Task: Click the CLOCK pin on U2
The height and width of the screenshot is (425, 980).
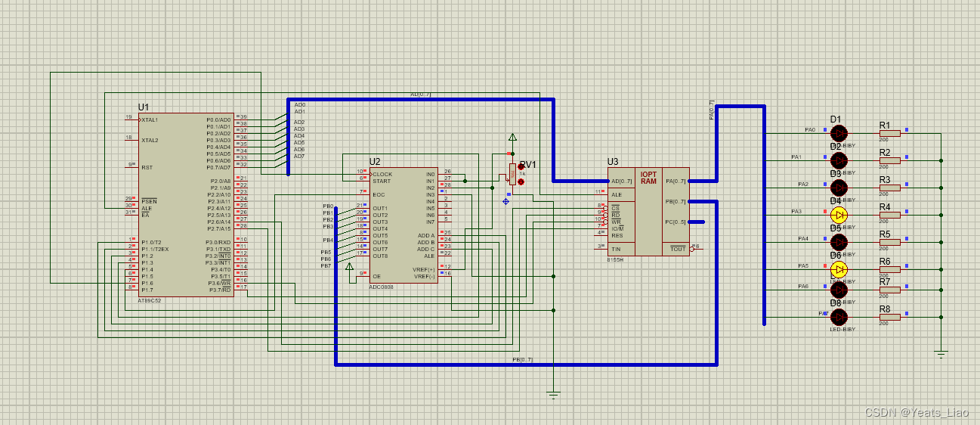Action: pos(382,174)
